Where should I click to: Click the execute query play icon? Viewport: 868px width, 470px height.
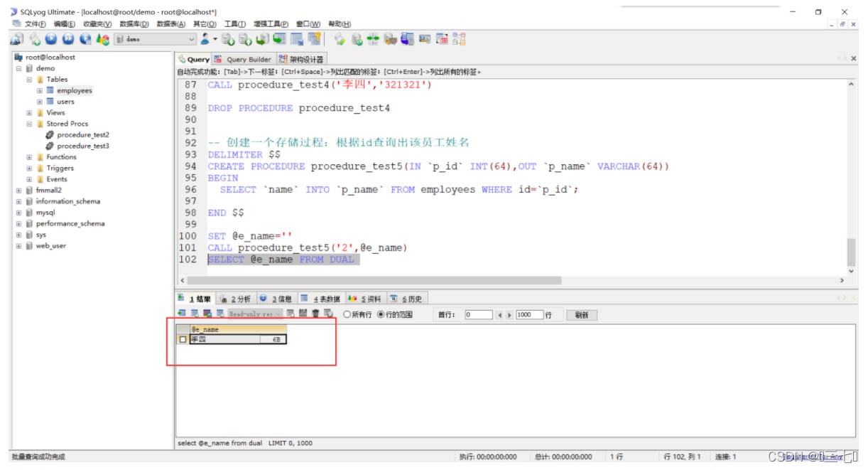pos(51,40)
